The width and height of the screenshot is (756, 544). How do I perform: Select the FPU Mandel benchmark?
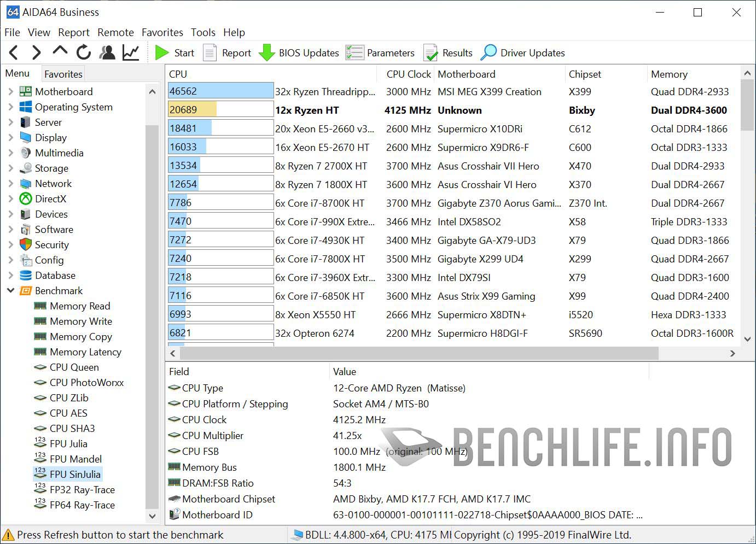point(75,459)
